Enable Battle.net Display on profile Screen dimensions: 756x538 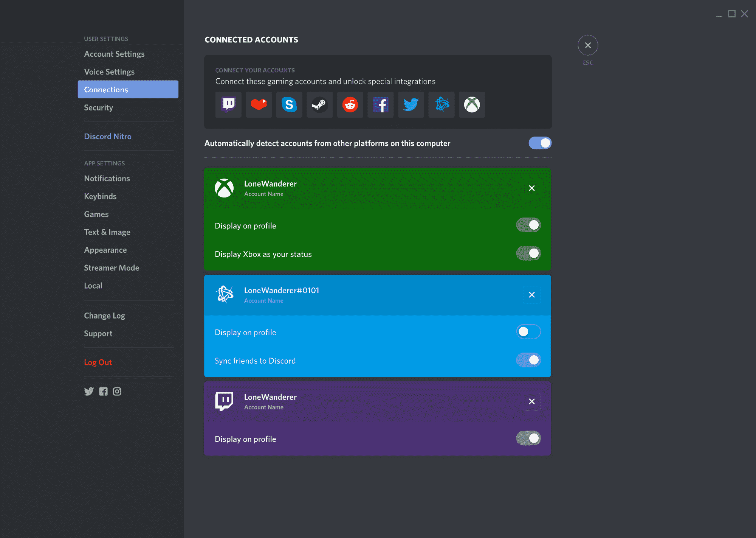528,332
